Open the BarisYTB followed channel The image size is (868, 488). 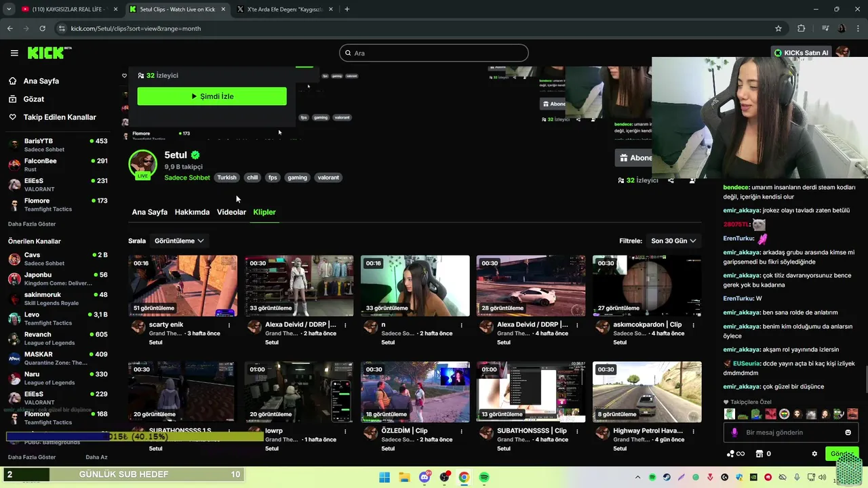pos(58,145)
